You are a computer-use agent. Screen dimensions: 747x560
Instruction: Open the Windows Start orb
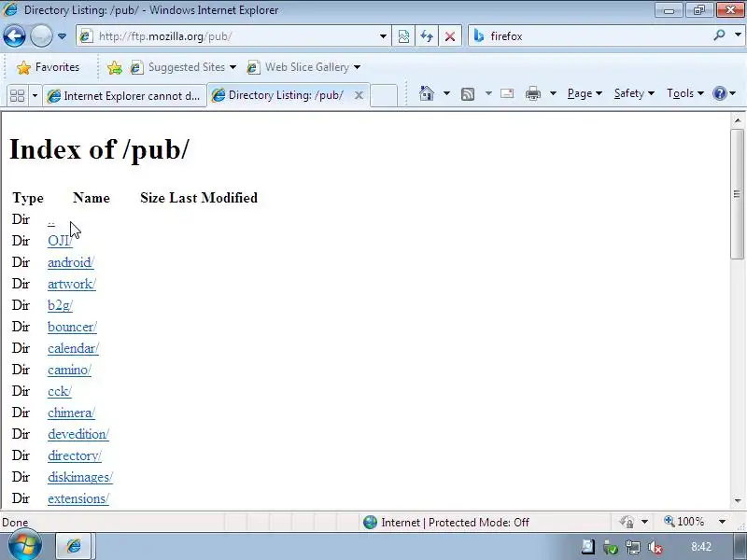tap(25, 545)
